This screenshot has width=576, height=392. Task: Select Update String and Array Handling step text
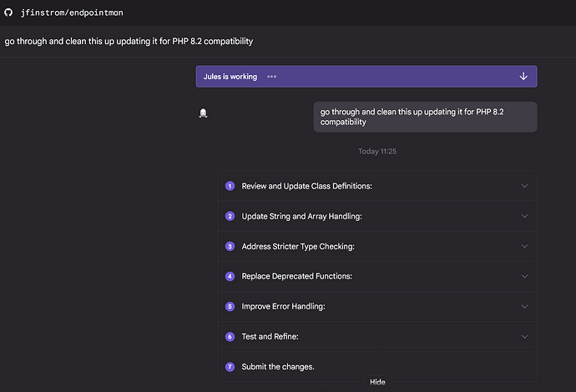(301, 216)
